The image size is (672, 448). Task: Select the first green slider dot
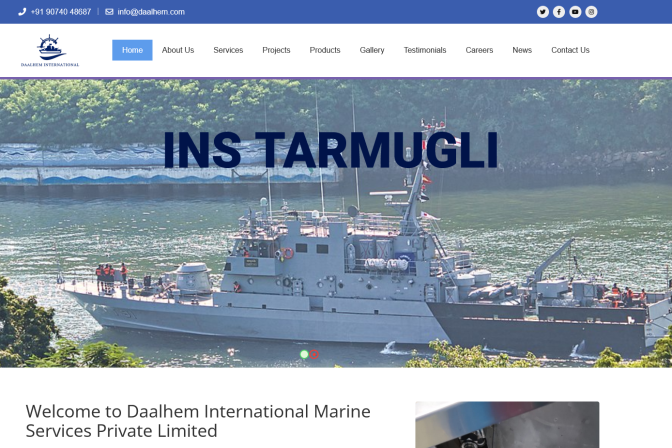304,354
